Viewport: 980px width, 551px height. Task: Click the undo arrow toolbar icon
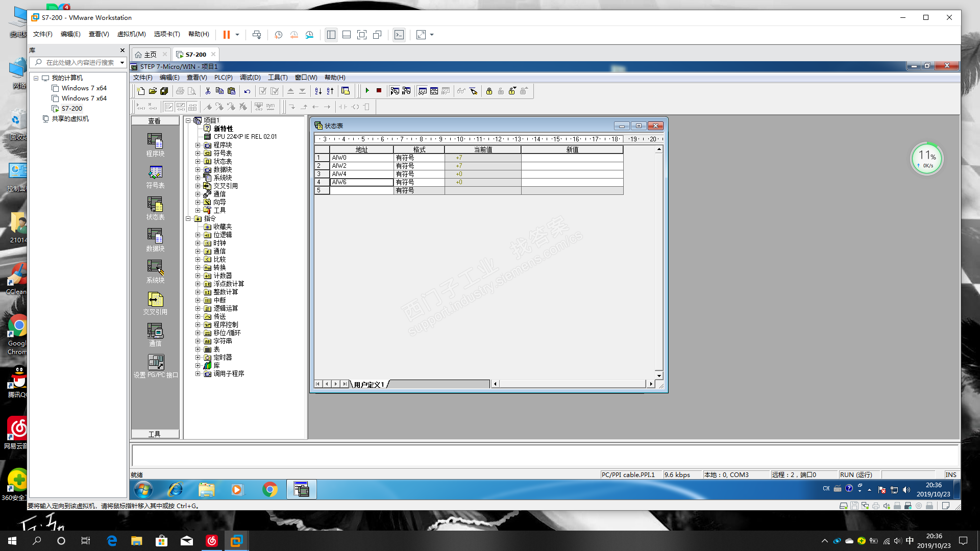tap(247, 91)
